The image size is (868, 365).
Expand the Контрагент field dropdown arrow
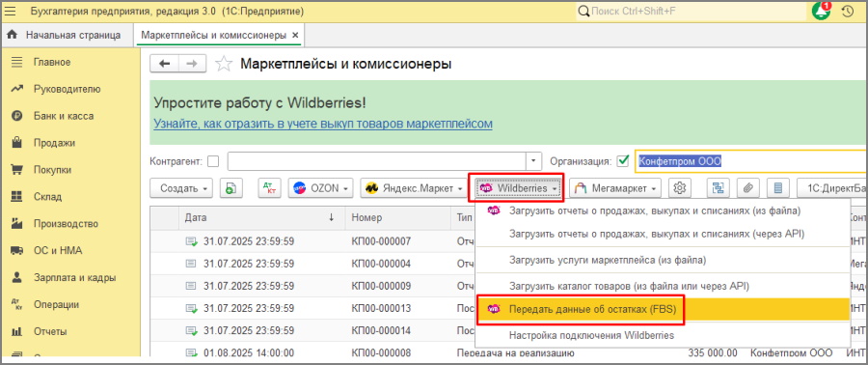(533, 161)
